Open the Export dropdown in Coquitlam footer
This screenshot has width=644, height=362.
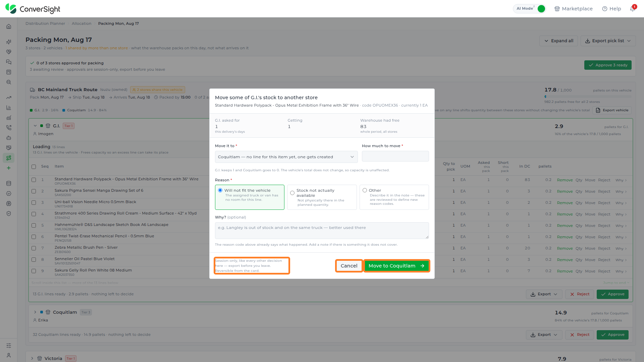coord(544,335)
